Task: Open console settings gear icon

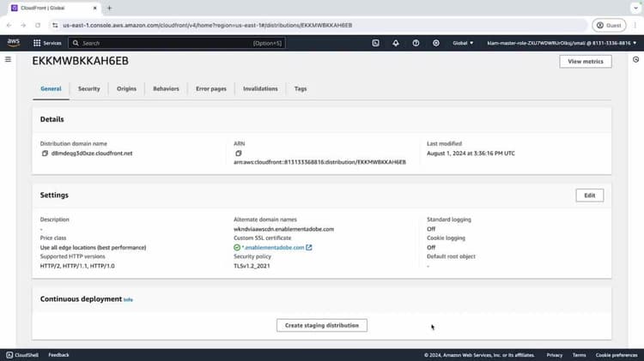Action: click(x=435, y=43)
